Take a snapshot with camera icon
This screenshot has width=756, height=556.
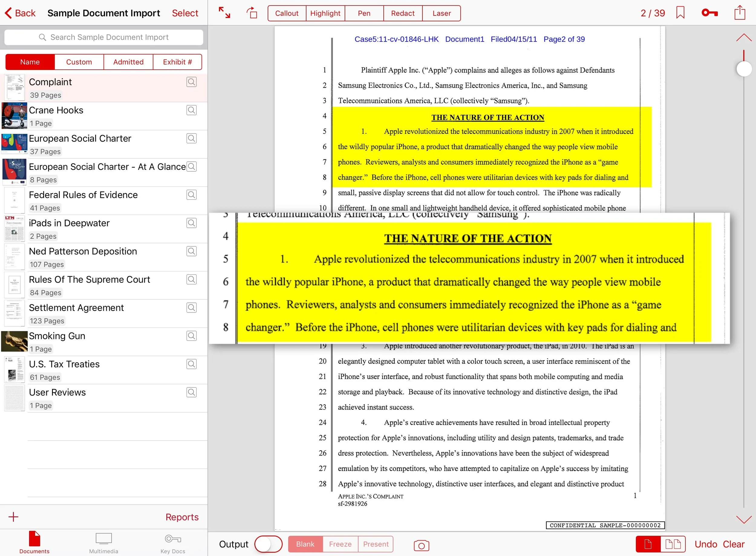[x=421, y=545]
